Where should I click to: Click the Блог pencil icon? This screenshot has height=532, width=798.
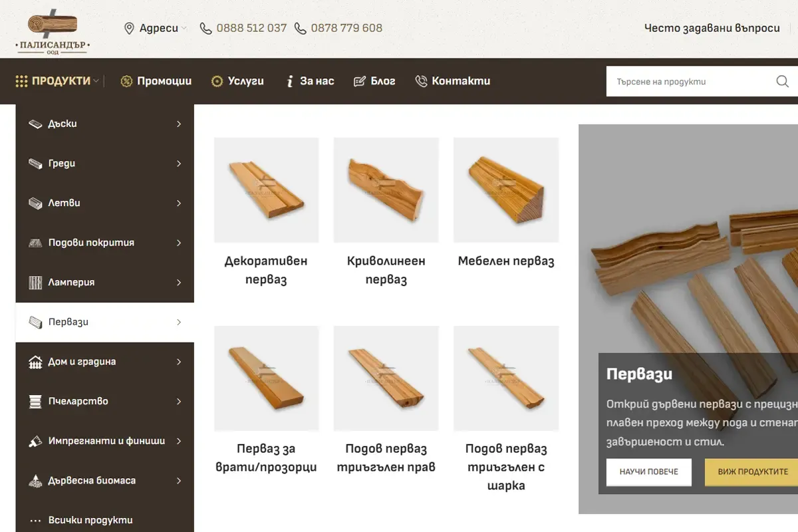pos(359,81)
